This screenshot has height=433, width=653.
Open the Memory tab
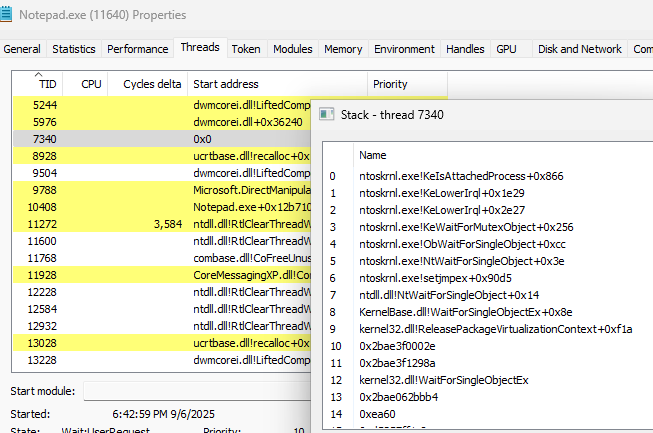[343, 49]
